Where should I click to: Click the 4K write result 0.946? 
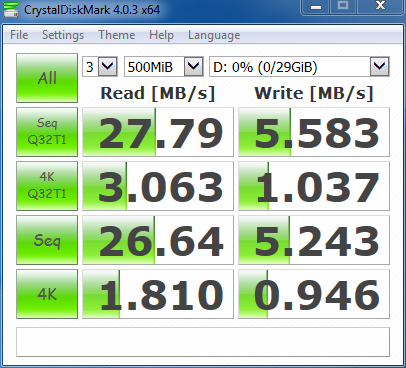coord(314,294)
